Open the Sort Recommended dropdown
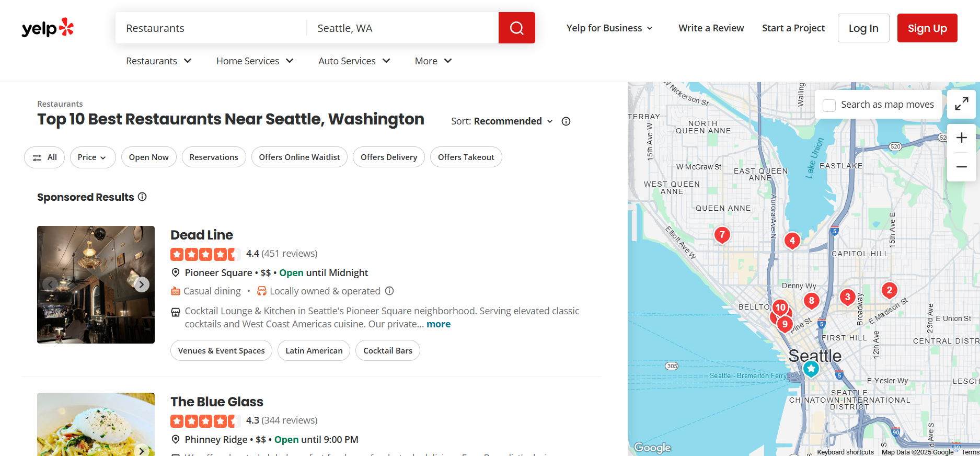Viewport: 980px width, 456px height. (502, 121)
